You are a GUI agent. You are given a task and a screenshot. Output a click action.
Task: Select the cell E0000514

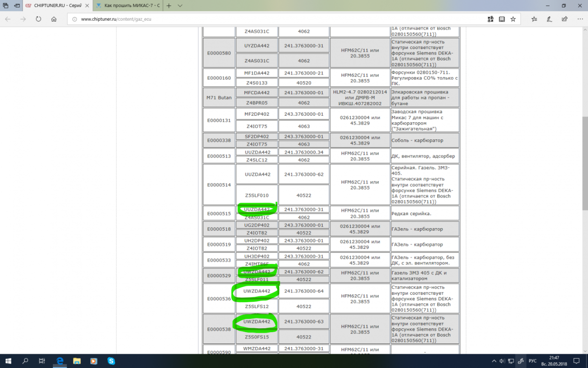coord(219,184)
